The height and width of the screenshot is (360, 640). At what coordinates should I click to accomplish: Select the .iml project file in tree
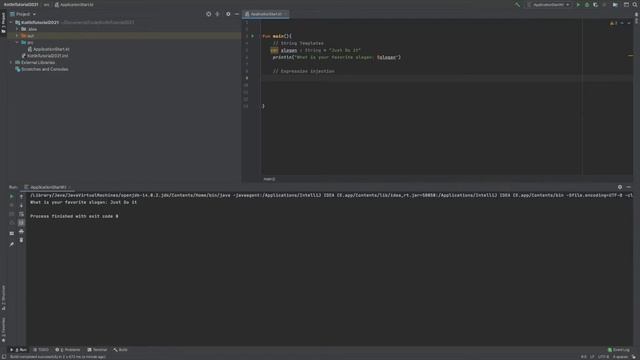pos(44,56)
